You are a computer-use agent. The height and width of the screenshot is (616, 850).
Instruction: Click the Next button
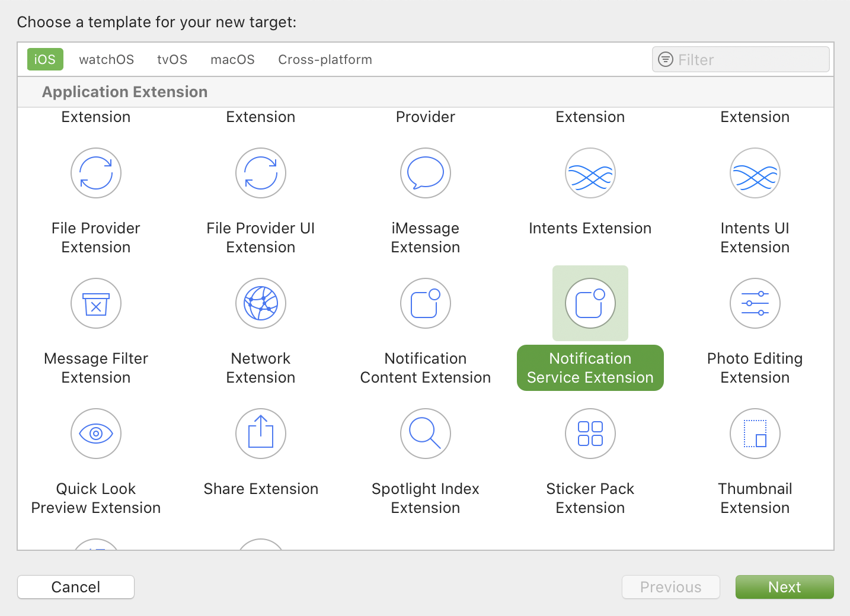point(785,587)
